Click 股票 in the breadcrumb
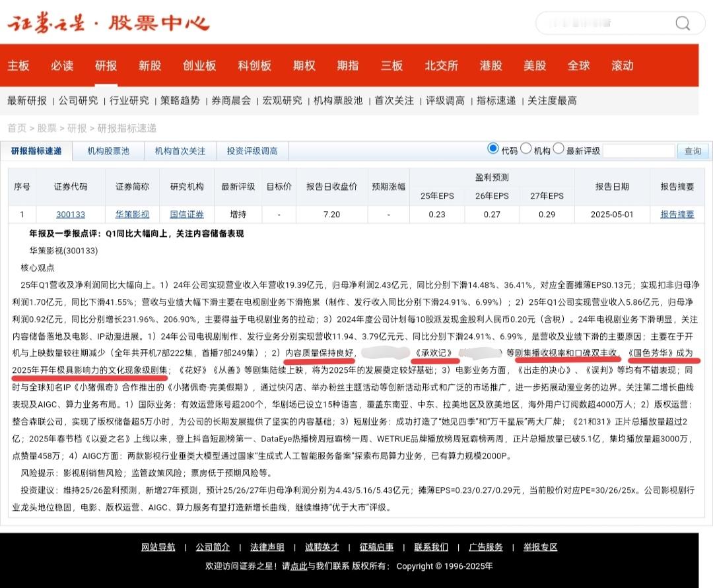 click(47, 128)
